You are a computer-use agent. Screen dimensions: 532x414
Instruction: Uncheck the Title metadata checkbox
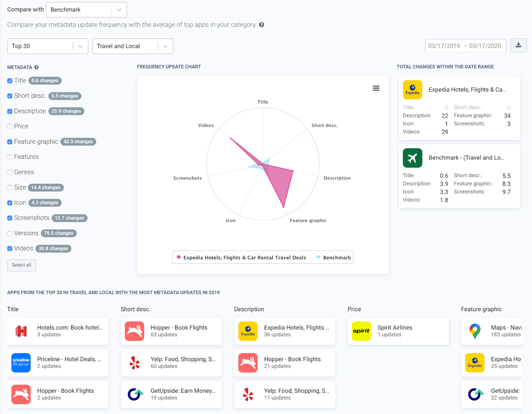click(x=10, y=81)
